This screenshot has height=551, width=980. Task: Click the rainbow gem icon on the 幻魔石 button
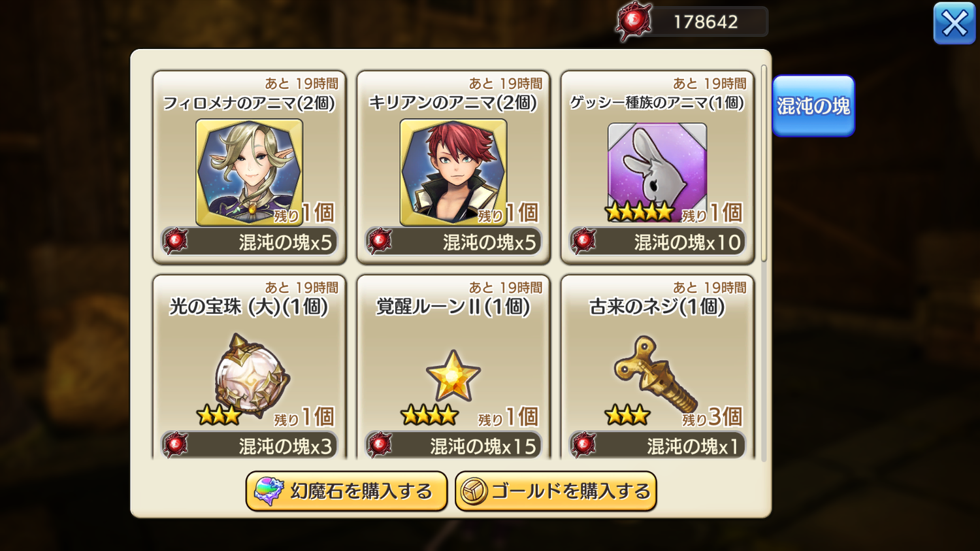(x=269, y=491)
